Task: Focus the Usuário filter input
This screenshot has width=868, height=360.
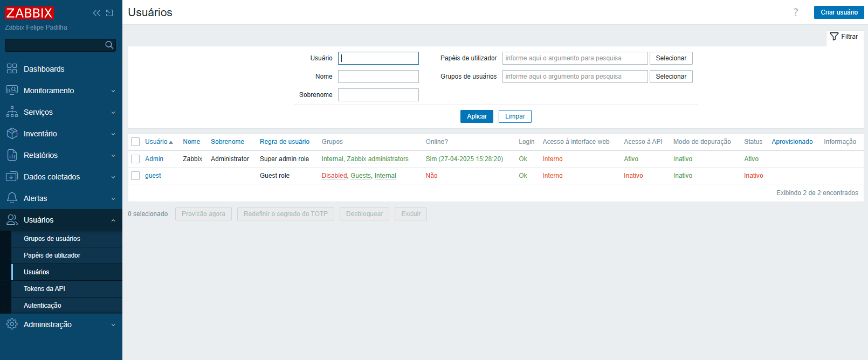Action: [x=378, y=58]
